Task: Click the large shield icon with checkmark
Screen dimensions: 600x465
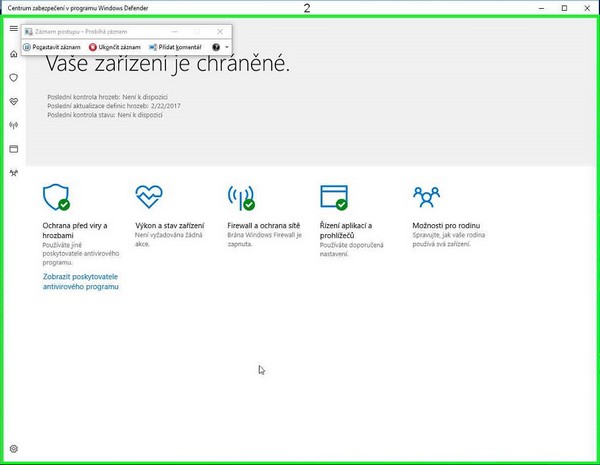Action: [56, 197]
